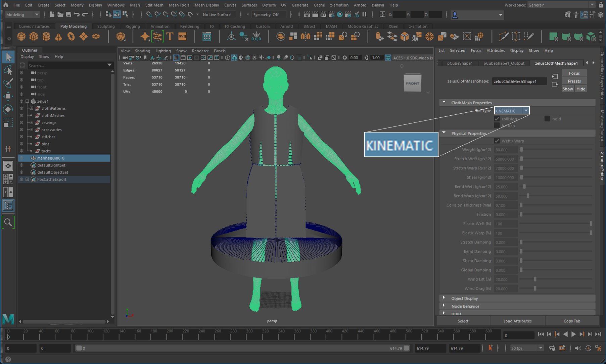Open the 30 fps frame rate dropdown
Viewport: 606px width, 364px height.
pyautogui.click(x=526, y=348)
